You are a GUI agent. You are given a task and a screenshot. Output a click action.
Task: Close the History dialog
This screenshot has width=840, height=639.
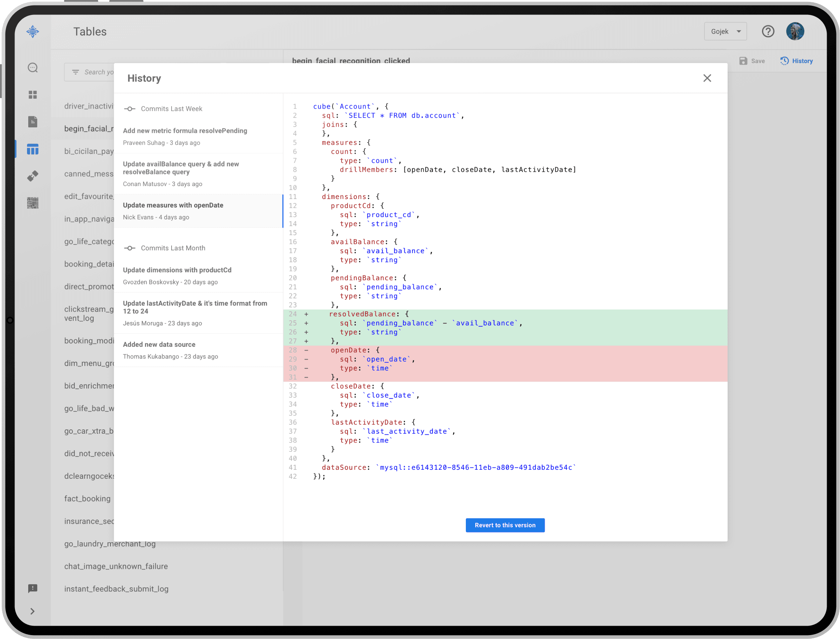coord(707,78)
